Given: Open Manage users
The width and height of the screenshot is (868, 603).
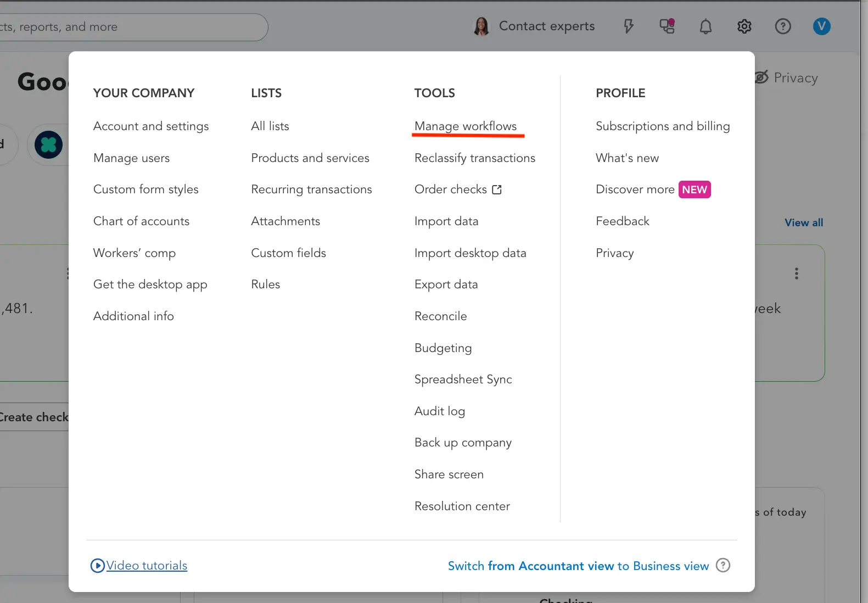Looking at the screenshot, I should 131,158.
